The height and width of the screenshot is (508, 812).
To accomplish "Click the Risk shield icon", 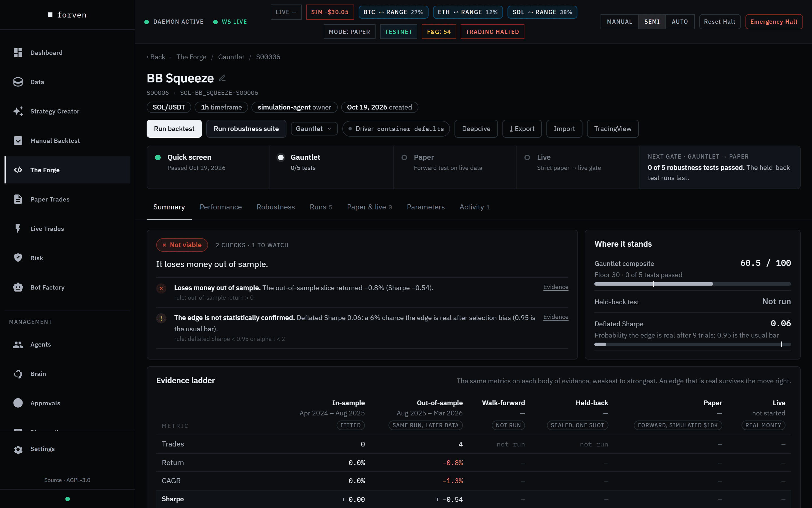I will click(18, 258).
